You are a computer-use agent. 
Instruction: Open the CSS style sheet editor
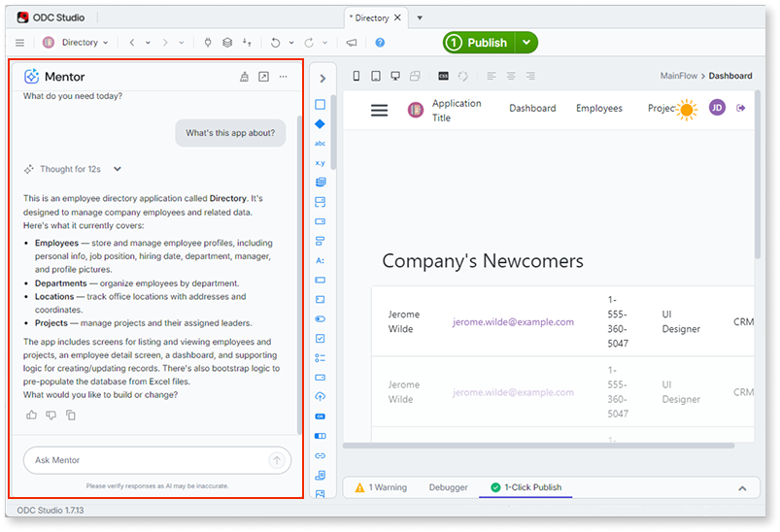coord(443,76)
